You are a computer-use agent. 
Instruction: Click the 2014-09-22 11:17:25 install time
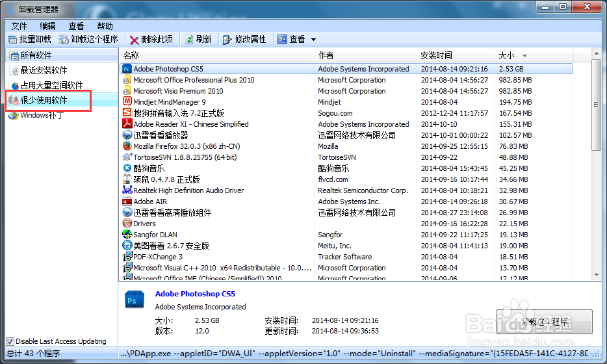tap(454, 235)
